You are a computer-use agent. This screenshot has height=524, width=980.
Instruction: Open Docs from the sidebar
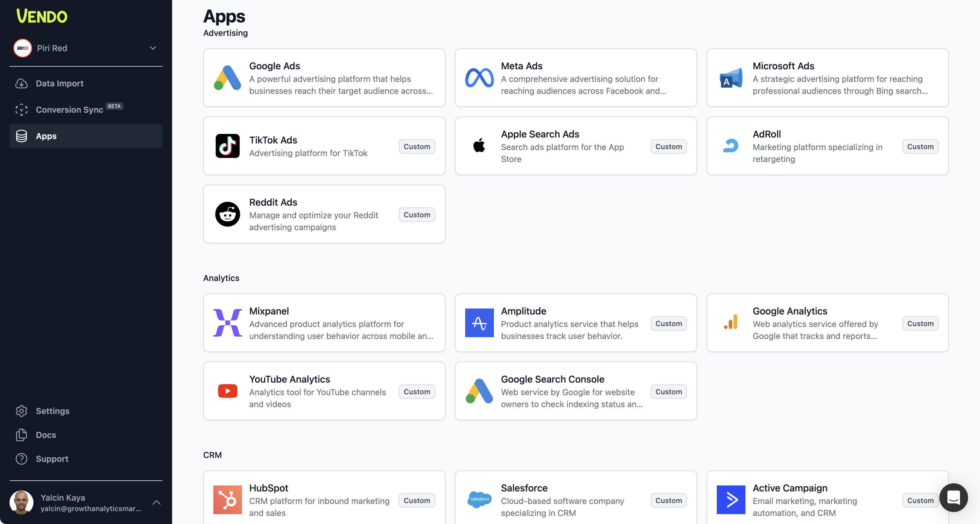46,435
